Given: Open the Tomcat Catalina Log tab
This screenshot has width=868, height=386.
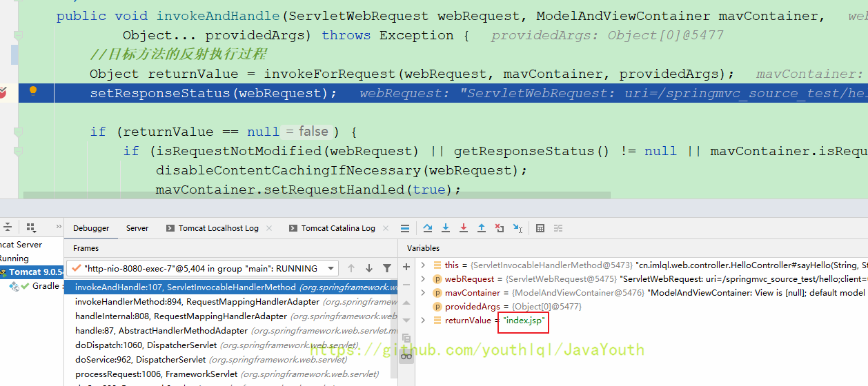Looking at the screenshot, I should coord(338,228).
